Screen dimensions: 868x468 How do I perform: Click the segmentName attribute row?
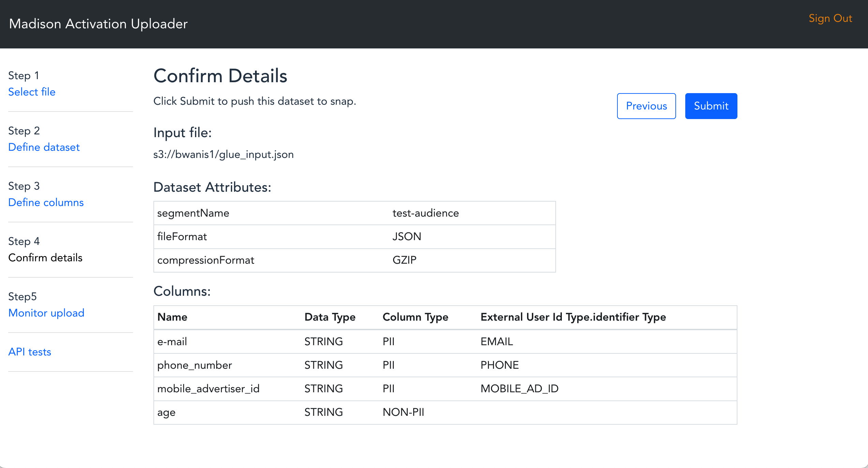(x=355, y=213)
